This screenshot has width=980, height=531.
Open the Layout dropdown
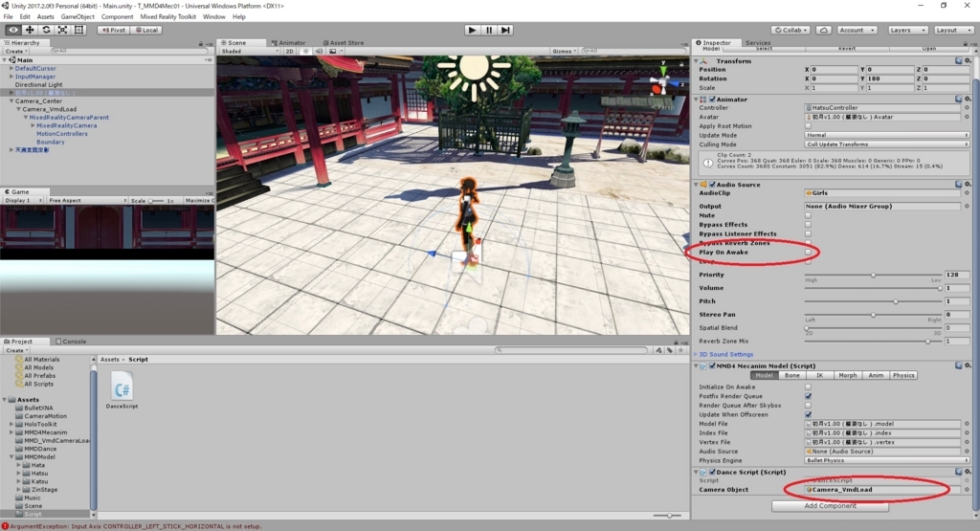[x=952, y=30]
